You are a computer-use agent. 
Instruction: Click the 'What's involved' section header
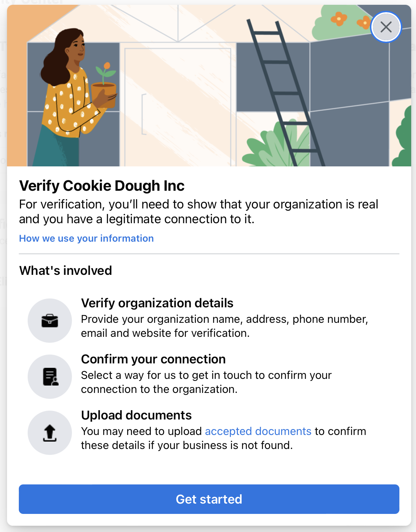(x=65, y=270)
